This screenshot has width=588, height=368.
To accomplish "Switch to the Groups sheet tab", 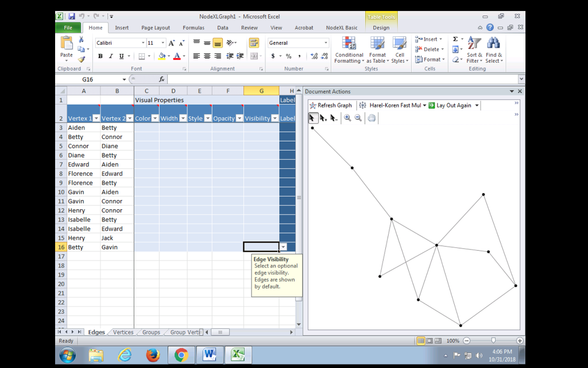I will (x=151, y=332).
